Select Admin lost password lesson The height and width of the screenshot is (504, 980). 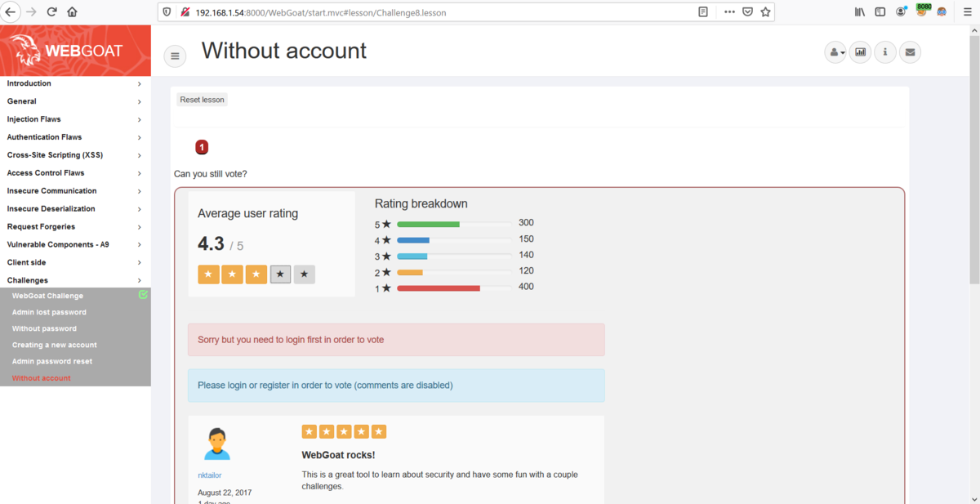[49, 312]
